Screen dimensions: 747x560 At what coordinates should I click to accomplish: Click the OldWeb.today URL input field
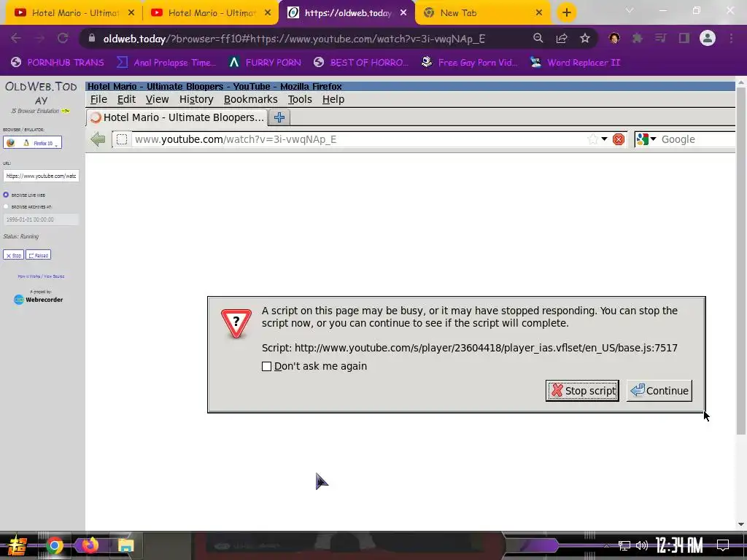point(41,176)
